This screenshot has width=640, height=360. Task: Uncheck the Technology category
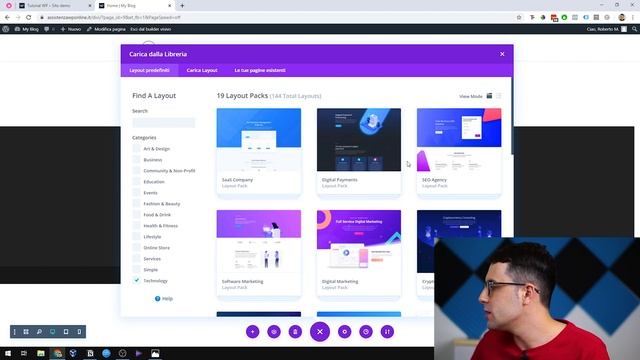coord(136,280)
